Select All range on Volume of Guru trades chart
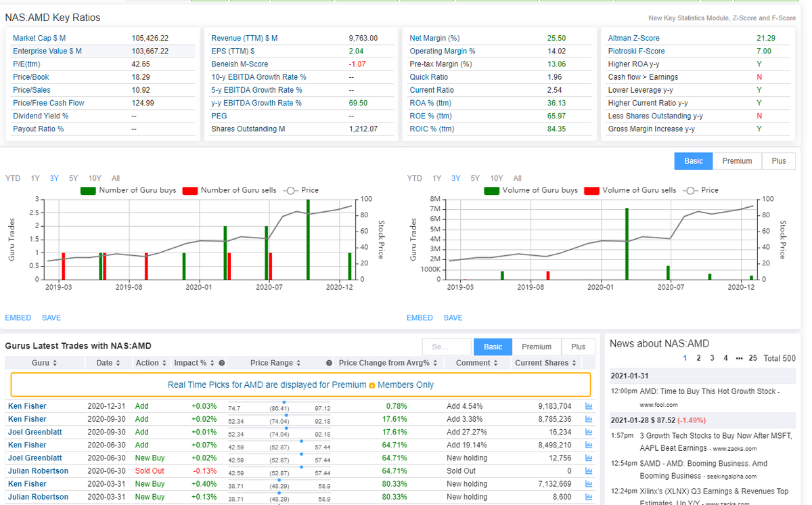 tap(518, 178)
